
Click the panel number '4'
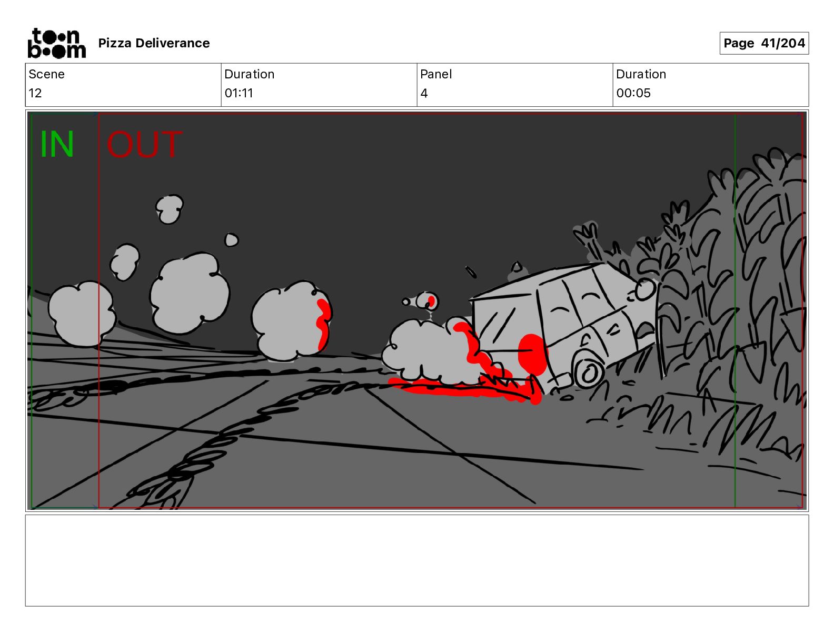point(424,93)
